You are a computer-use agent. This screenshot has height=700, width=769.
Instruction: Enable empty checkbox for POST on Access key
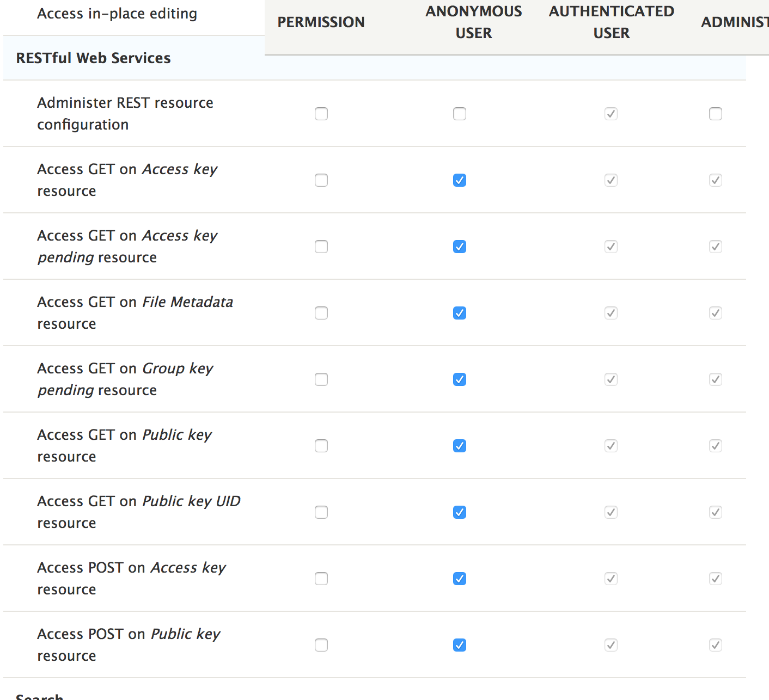(x=321, y=579)
